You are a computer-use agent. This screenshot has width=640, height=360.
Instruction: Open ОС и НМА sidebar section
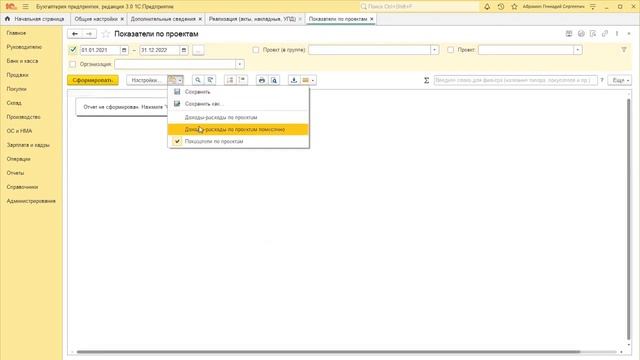pyautogui.click(x=19, y=131)
